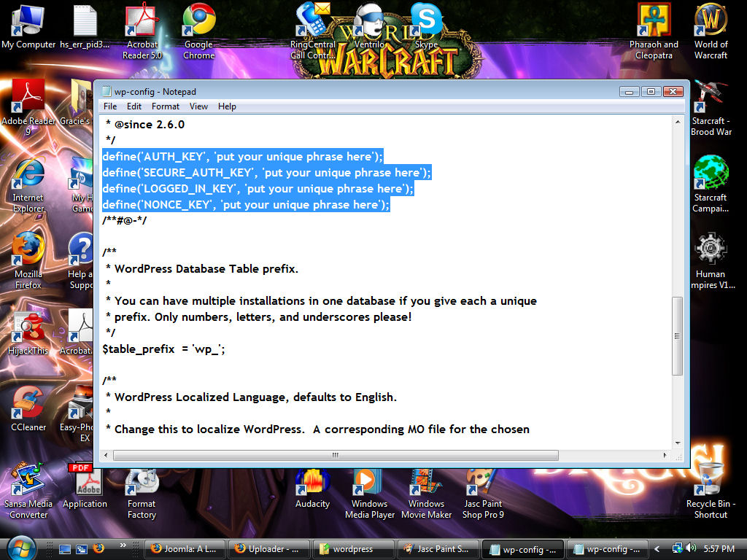Launch Format Factory shortcut
Image resolution: width=747 pixels, height=560 pixels.
click(142, 494)
